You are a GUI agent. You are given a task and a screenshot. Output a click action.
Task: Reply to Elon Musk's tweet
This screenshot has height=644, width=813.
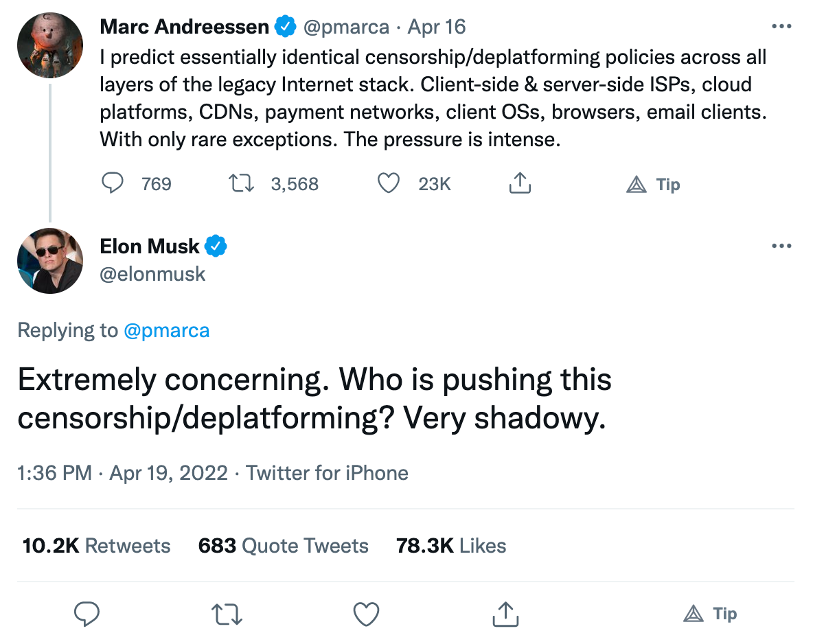(x=87, y=614)
